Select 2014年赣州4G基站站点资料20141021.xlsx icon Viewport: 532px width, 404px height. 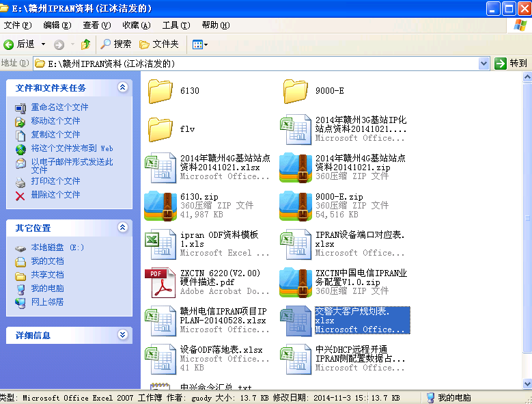click(160, 167)
